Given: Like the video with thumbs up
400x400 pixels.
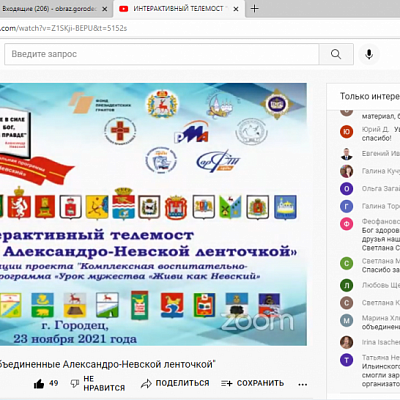Looking at the screenshot, I should [x=39, y=384].
